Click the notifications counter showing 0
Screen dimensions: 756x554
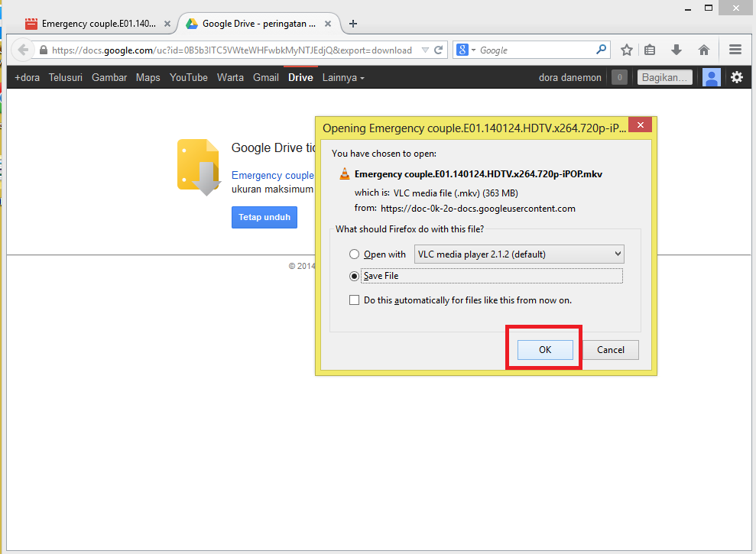(x=620, y=77)
